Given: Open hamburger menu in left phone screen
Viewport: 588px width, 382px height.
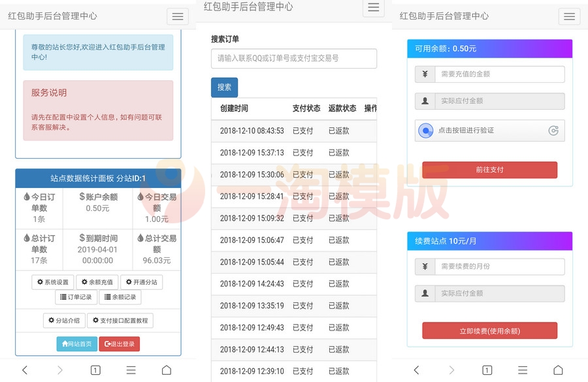Looking at the screenshot, I should [x=177, y=16].
